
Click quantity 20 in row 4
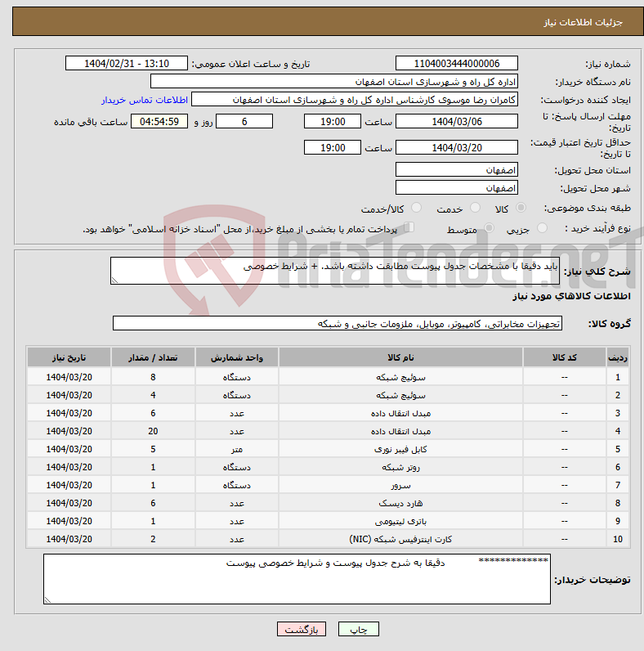click(153, 431)
